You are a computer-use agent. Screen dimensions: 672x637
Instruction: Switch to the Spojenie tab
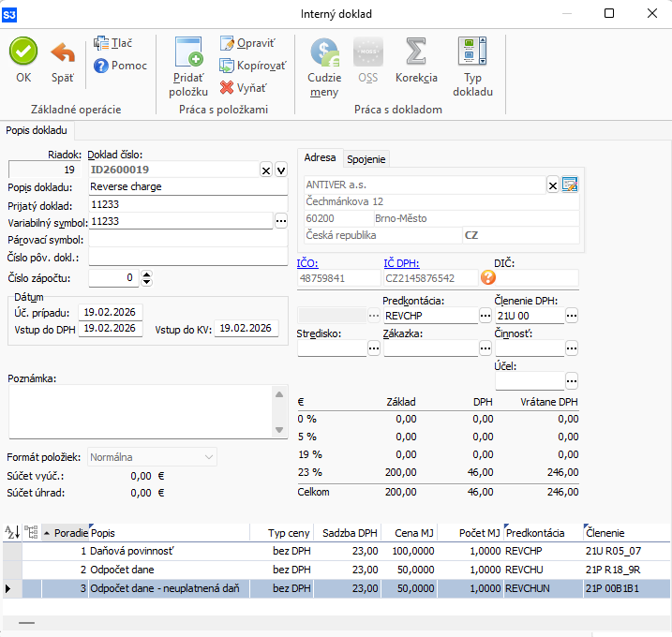point(366,159)
